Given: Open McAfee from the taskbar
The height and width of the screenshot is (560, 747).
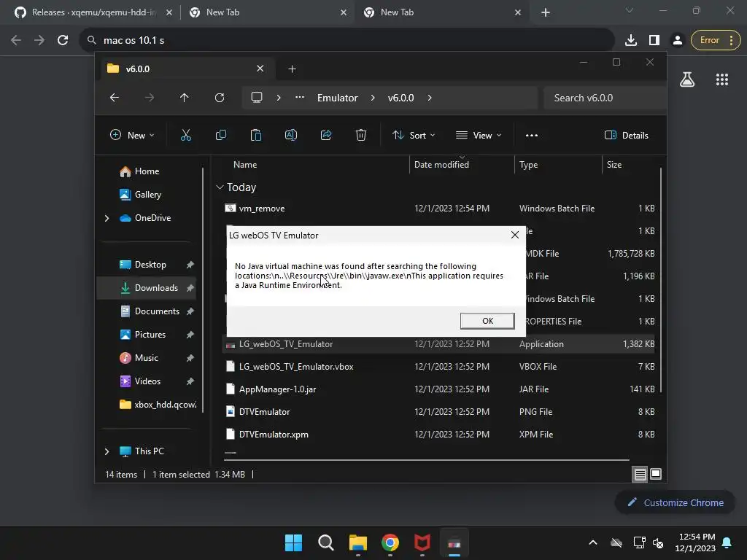Looking at the screenshot, I should [422, 542].
